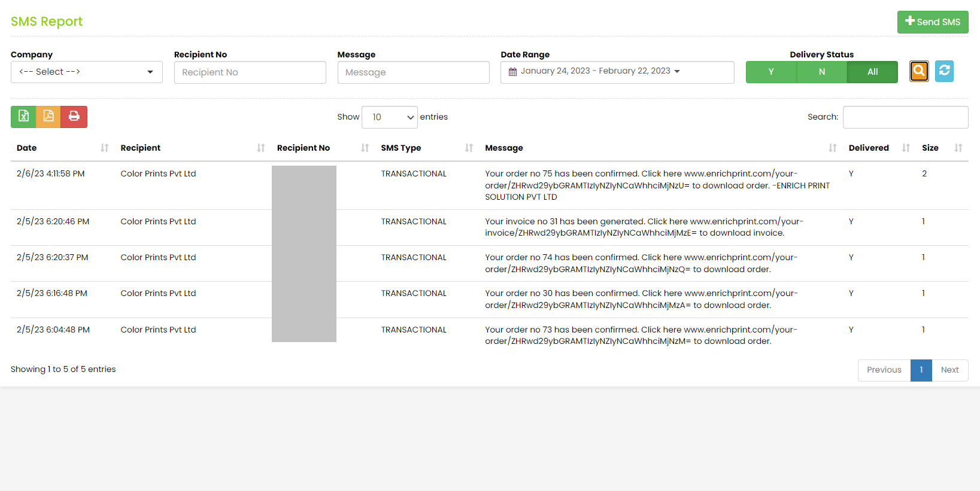Set delivery status filter to All
This screenshot has width=980, height=491.
872,72
